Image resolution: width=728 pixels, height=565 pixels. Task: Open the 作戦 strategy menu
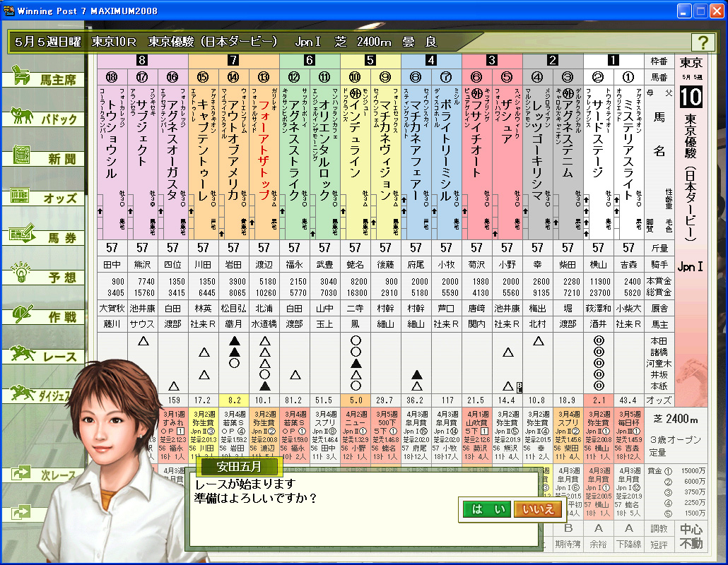pos(44,316)
